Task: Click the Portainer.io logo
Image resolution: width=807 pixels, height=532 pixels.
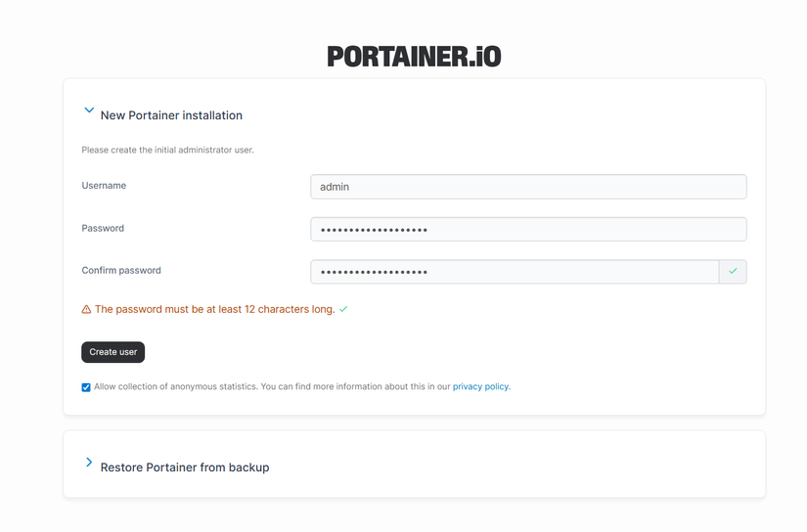Action: (414, 57)
